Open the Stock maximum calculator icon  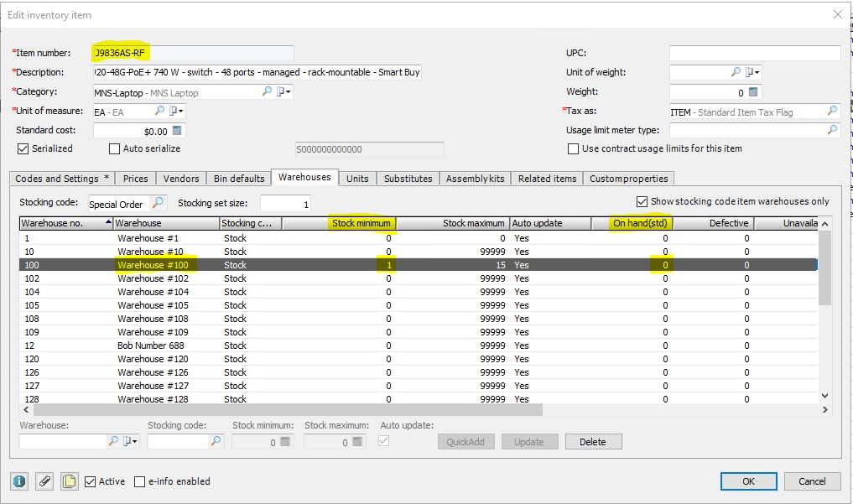click(x=356, y=442)
